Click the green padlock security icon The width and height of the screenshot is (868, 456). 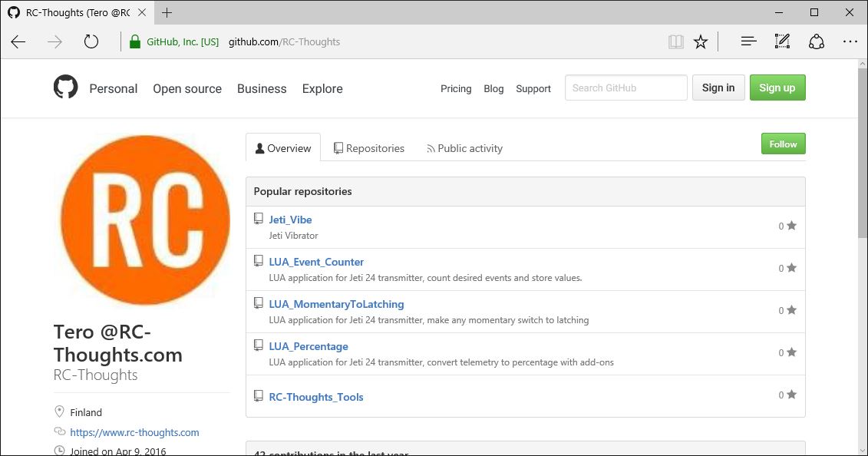click(x=134, y=42)
